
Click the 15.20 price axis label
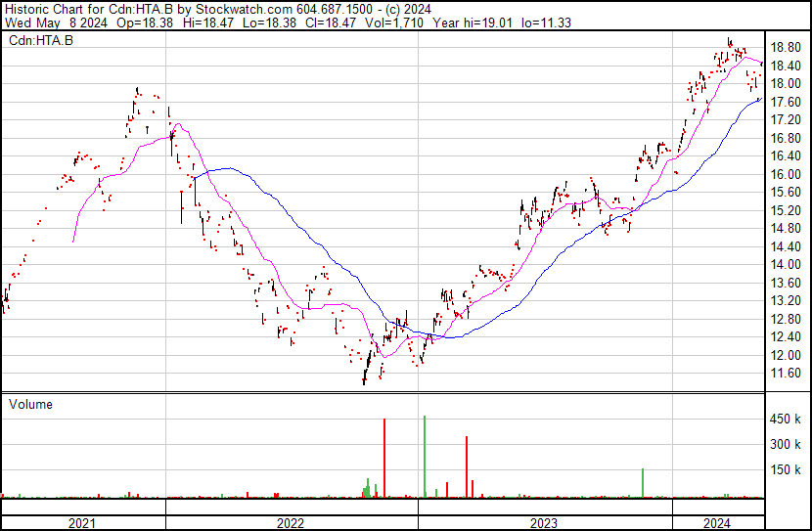click(x=786, y=210)
